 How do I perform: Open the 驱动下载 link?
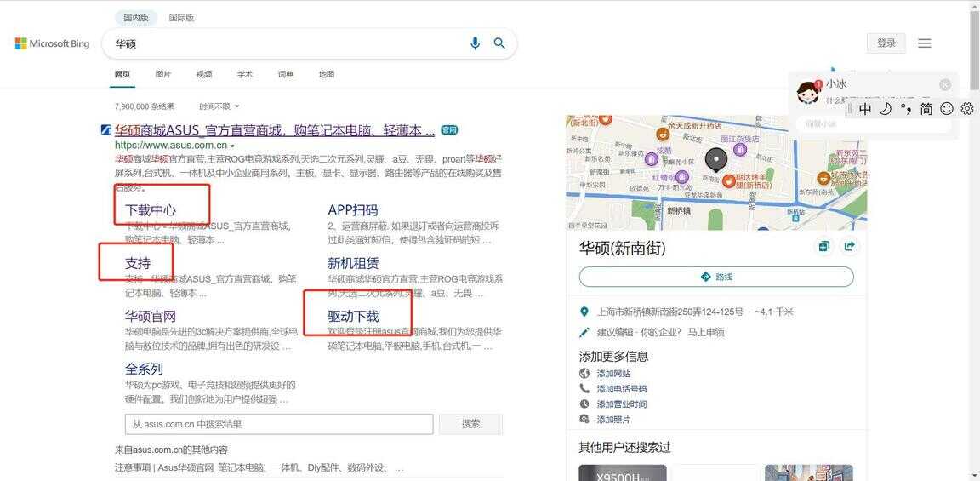tap(353, 316)
